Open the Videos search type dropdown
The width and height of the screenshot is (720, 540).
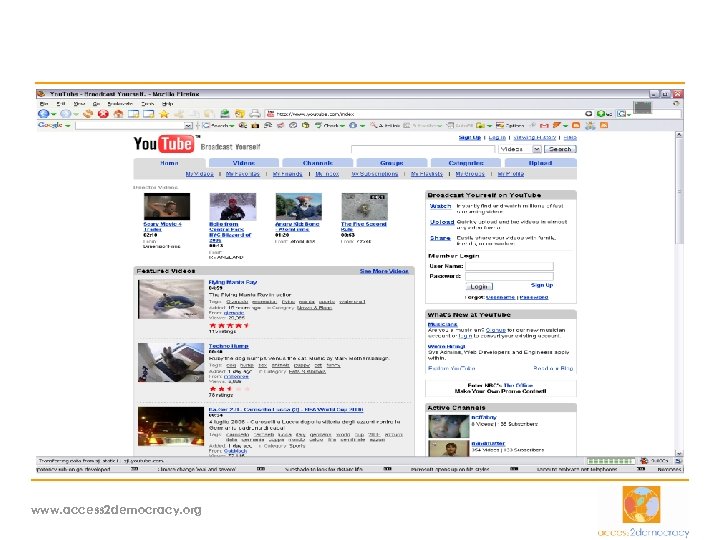pos(536,149)
